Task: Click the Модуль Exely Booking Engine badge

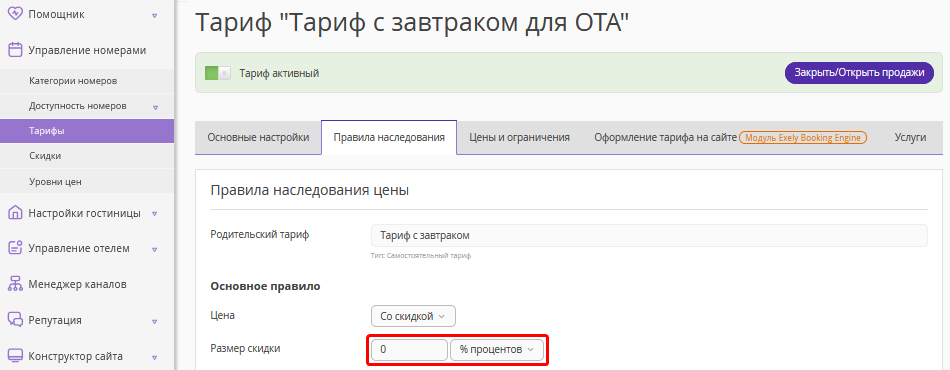Action: pyautogui.click(x=803, y=137)
